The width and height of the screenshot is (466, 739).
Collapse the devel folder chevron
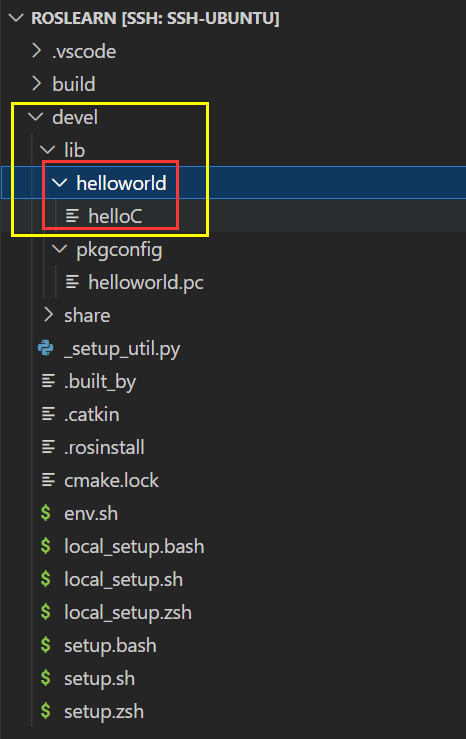tap(36, 117)
